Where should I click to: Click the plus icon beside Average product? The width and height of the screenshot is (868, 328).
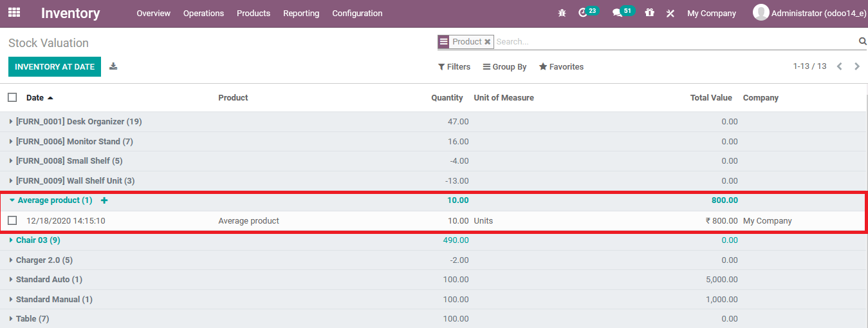104,200
